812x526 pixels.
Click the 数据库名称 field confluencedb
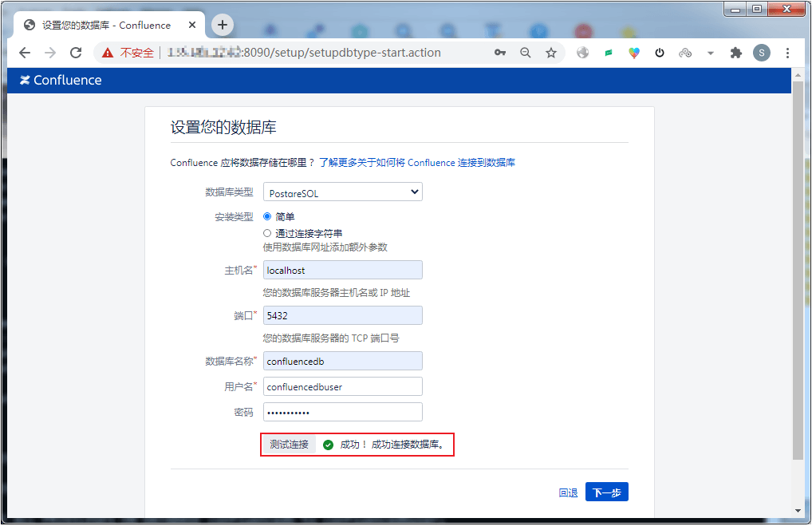(x=343, y=362)
